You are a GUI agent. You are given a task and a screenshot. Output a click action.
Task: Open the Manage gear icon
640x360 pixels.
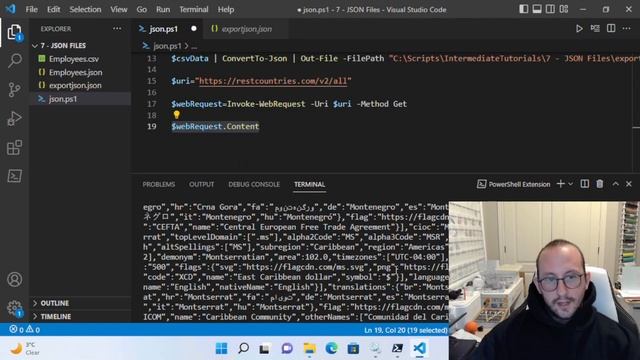point(14,308)
